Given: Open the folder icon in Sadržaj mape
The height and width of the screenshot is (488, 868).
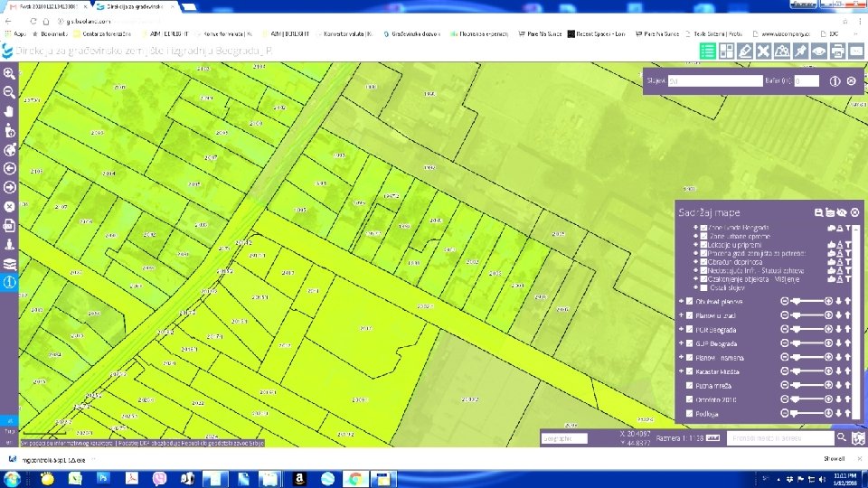Looking at the screenshot, I should (830, 212).
